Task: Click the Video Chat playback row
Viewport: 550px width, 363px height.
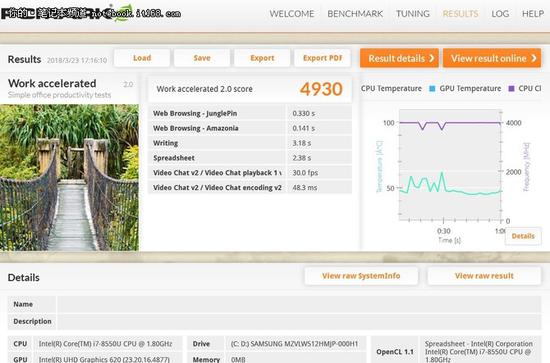Action: tap(250, 173)
